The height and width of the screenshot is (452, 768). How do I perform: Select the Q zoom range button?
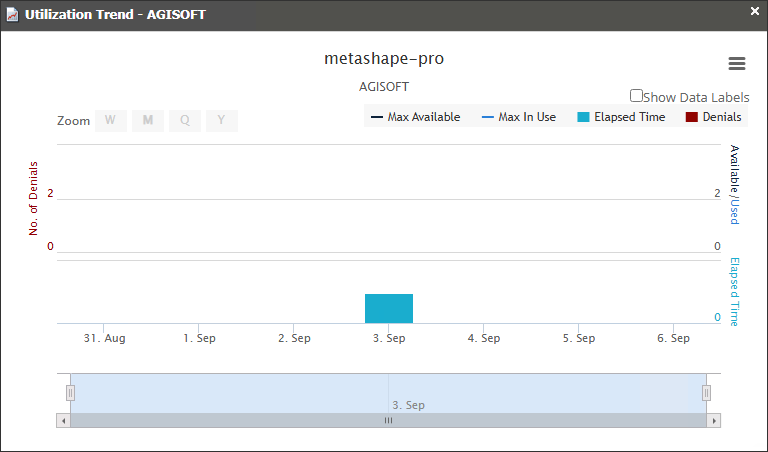(185, 121)
